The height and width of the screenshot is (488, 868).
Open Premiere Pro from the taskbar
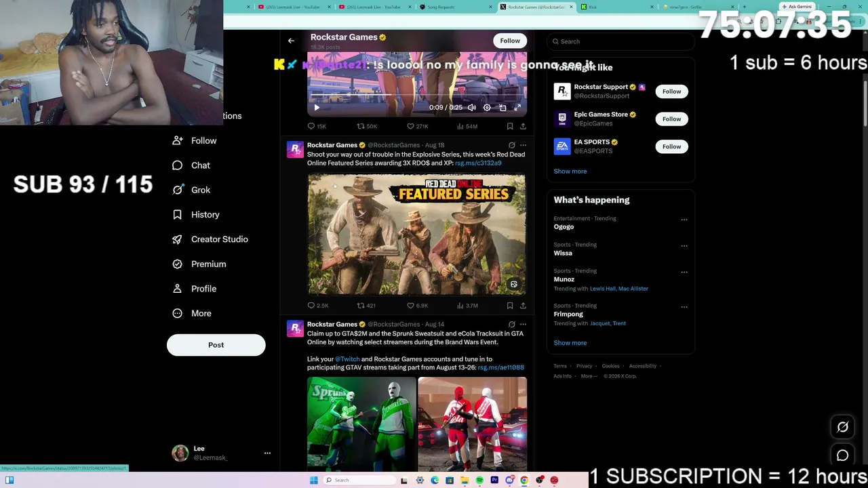coord(494,481)
